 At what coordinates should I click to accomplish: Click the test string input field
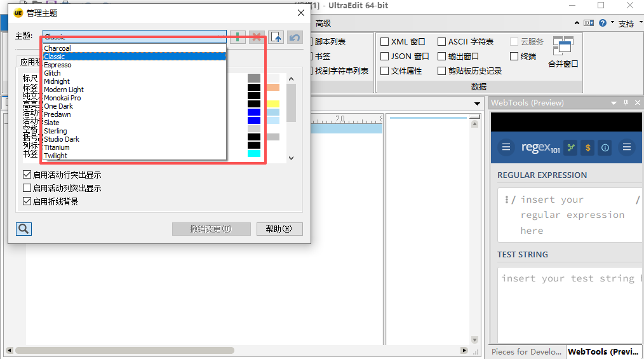(570, 306)
